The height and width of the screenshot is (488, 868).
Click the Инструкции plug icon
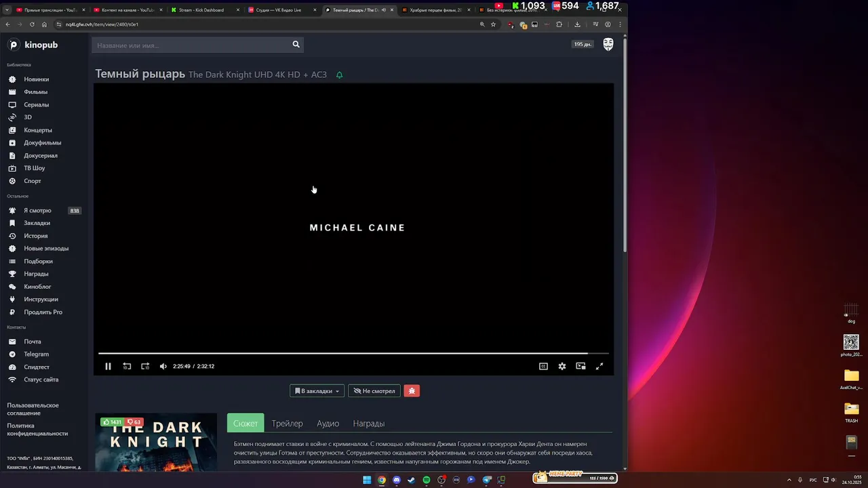12,299
